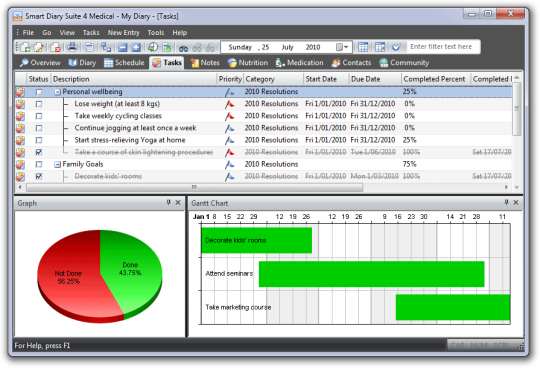Click the Expand all plus icon
The width and height of the screenshot is (540, 368).
[x=136, y=47]
